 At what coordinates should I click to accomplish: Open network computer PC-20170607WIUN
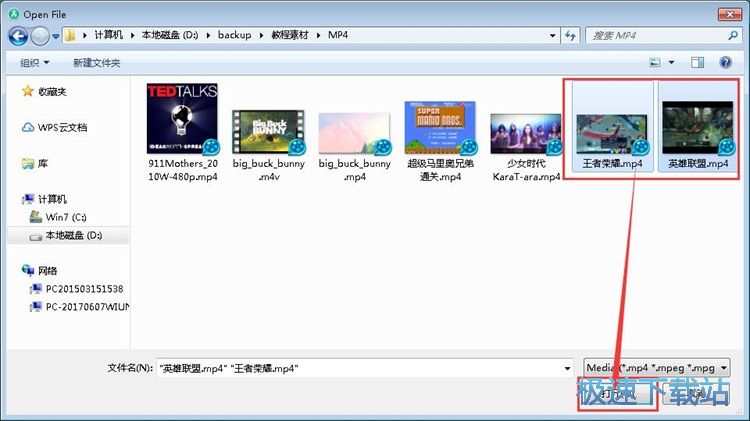pos(88,307)
